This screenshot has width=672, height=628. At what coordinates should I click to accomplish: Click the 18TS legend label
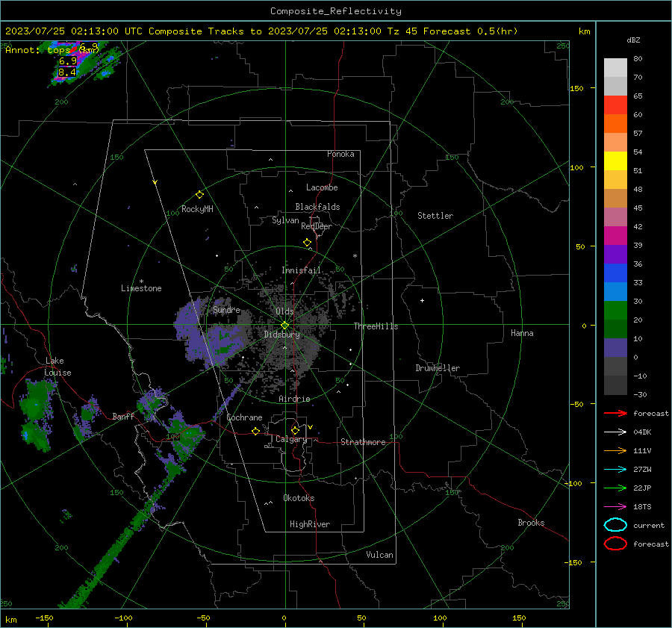[642, 507]
